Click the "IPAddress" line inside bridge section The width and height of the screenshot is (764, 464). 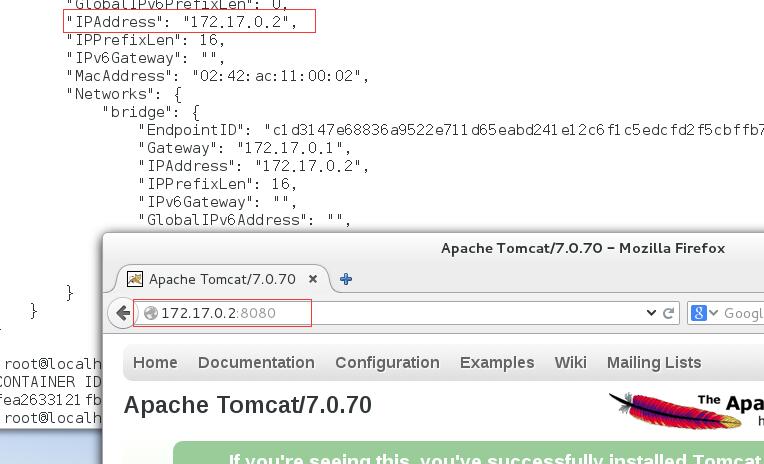click(253, 166)
